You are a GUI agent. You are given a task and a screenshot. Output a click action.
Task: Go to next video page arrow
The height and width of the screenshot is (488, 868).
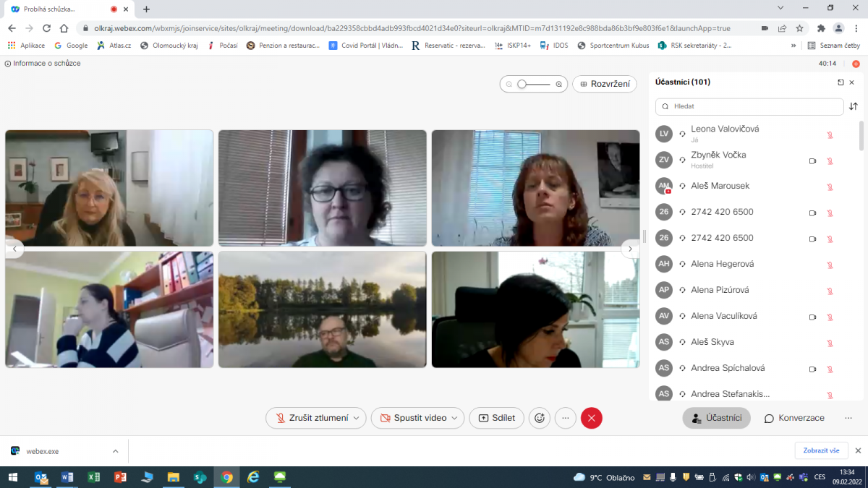pos(630,249)
